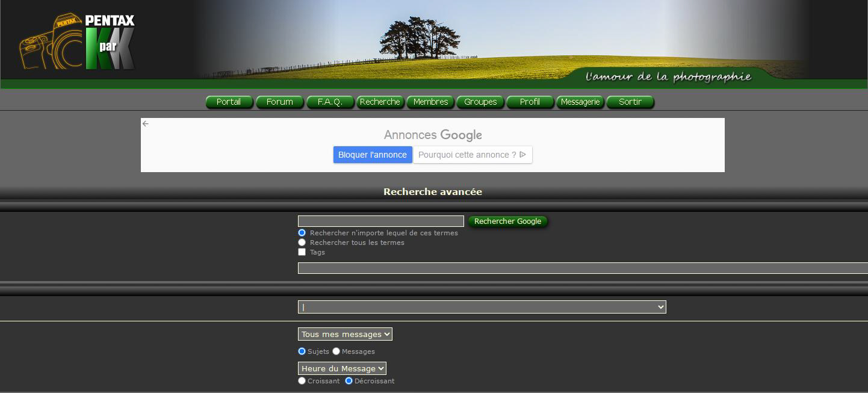Click the Annonces Google text
The height and width of the screenshot is (393, 868).
[x=433, y=135]
